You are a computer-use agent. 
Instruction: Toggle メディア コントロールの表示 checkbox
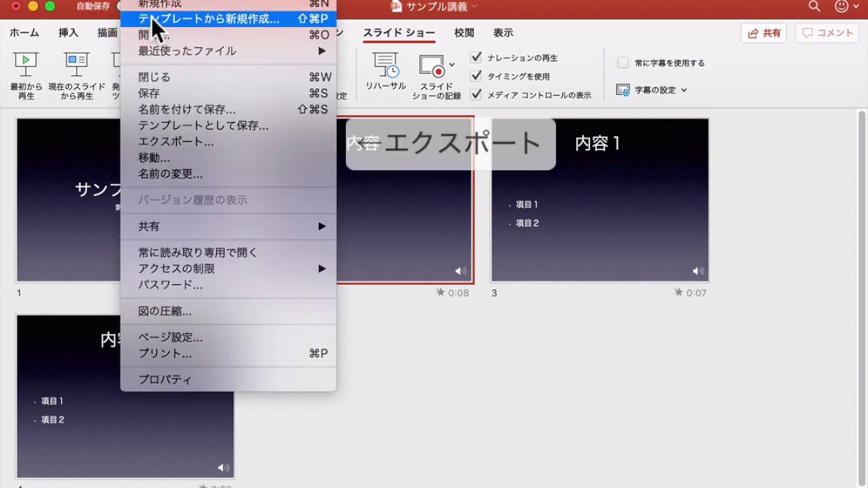[476, 95]
